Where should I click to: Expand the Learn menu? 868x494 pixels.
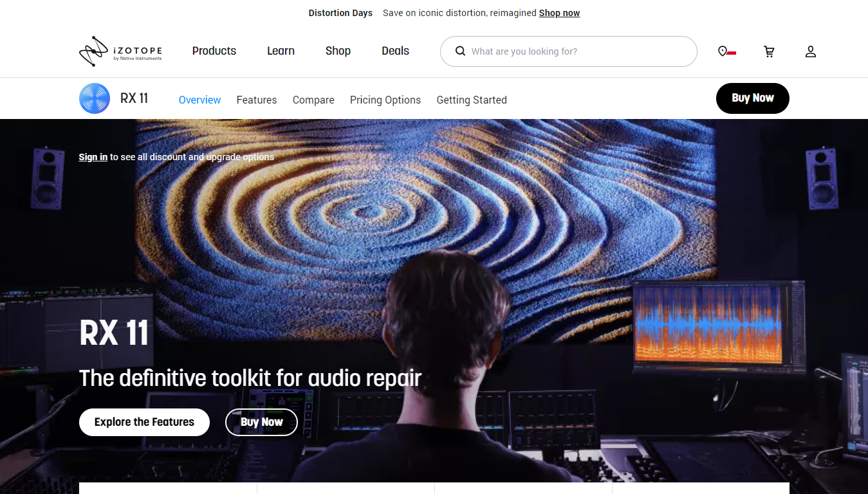[281, 51]
